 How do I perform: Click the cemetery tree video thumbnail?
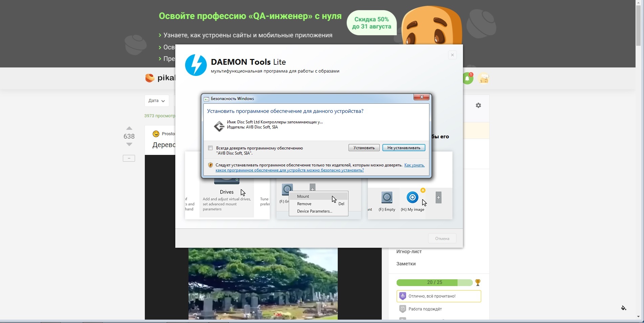263,283
